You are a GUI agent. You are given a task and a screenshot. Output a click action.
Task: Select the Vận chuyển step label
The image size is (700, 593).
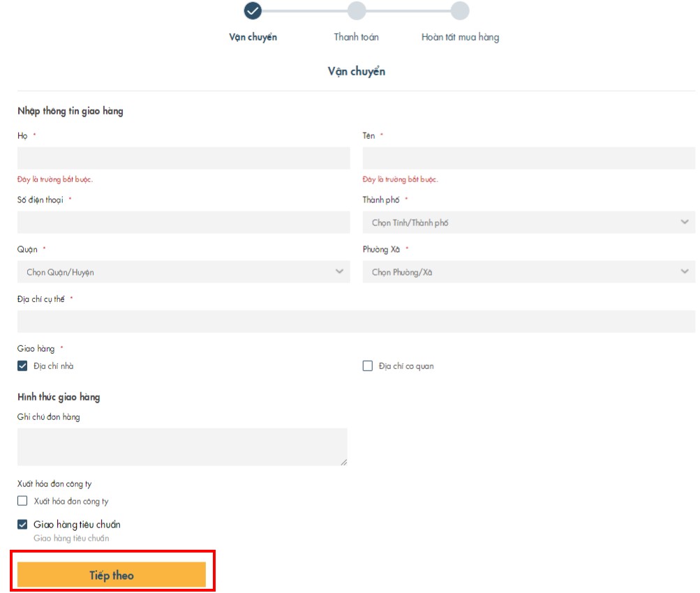pyautogui.click(x=253, y=37)
